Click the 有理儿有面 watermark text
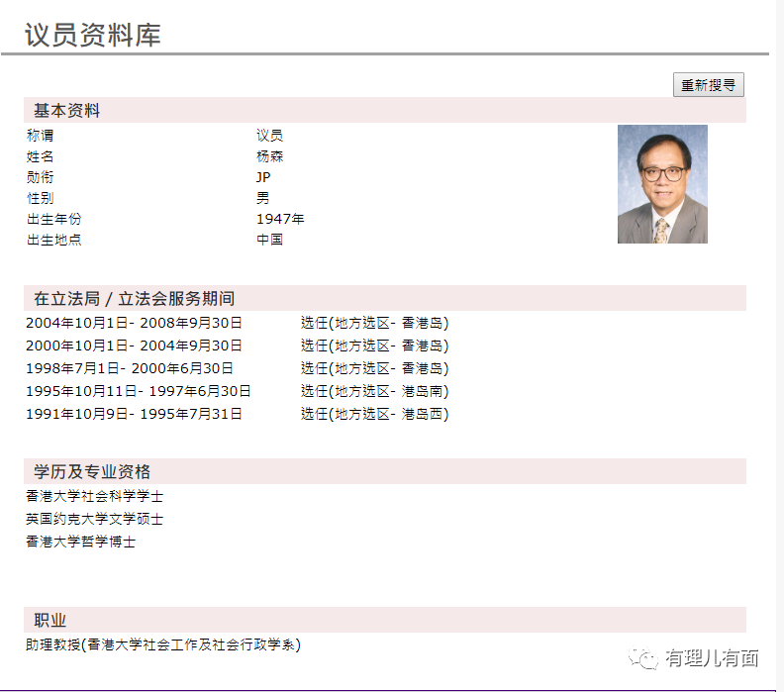This screenshot has width=784, height=692. [712, 658]
